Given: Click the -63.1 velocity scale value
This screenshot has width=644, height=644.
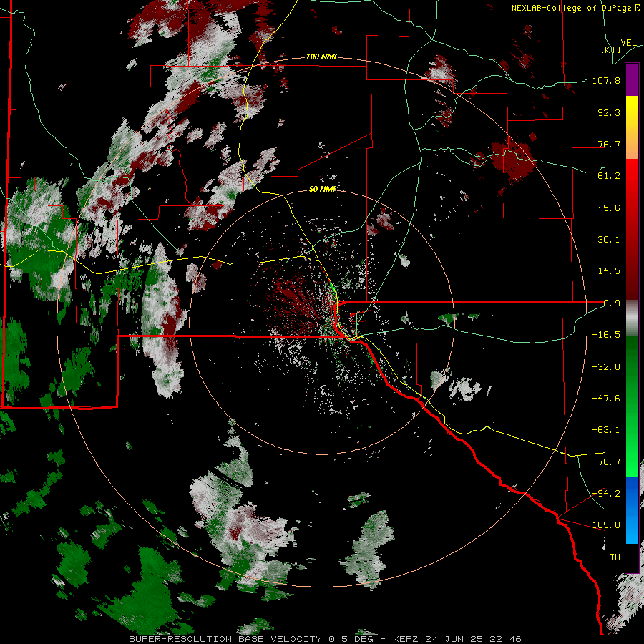Looking at the screenshot, I should pos(606,430).
